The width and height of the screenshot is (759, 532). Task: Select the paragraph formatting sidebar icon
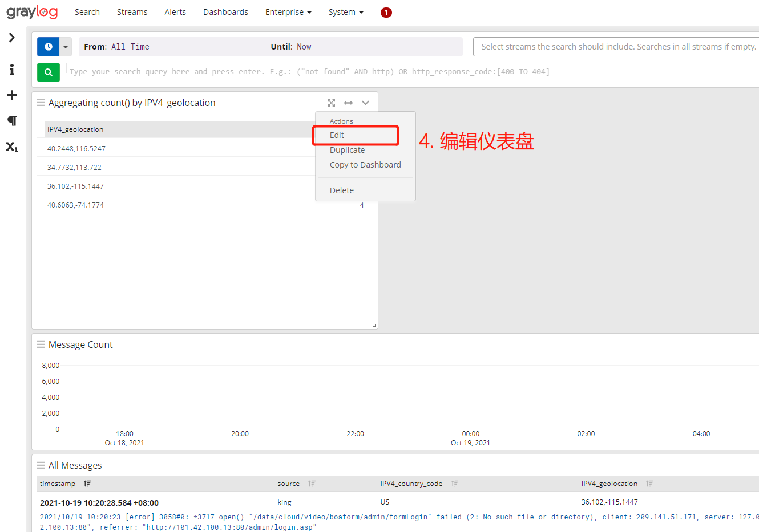pos(12,121)
